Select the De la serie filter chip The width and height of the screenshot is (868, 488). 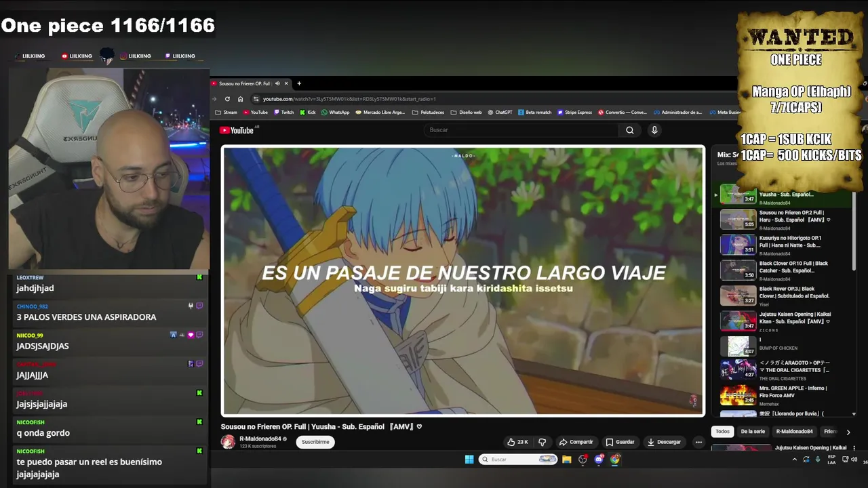(x=753, y=432)
